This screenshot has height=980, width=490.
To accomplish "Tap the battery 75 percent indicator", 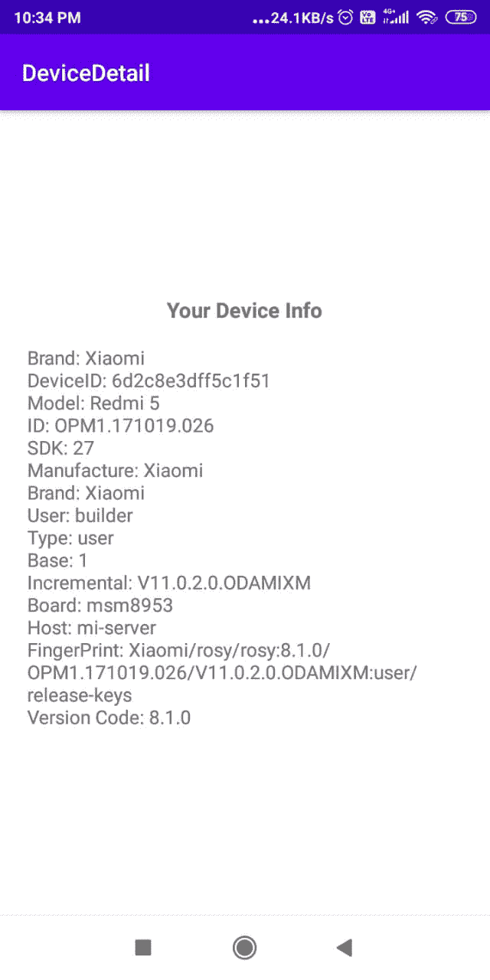I will (x=460, y=18).
